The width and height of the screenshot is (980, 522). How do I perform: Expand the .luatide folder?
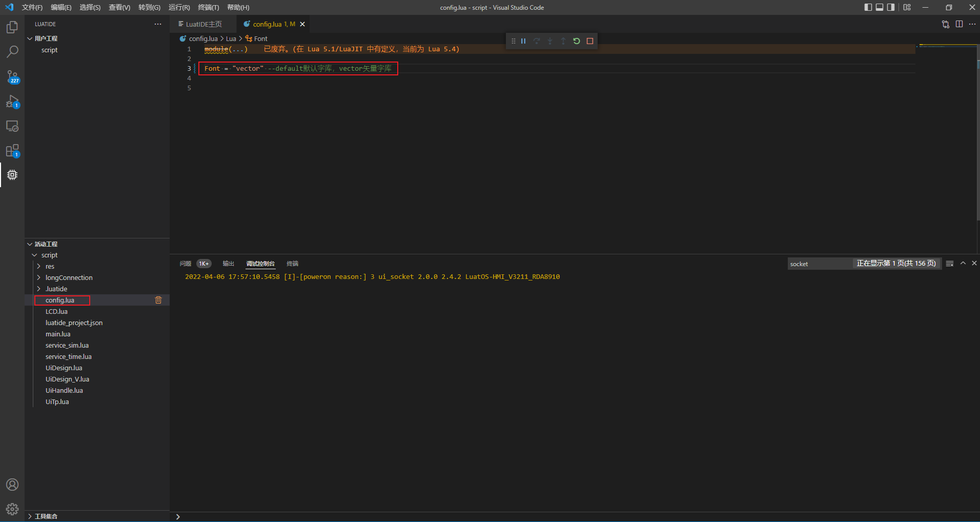(38, 289)
